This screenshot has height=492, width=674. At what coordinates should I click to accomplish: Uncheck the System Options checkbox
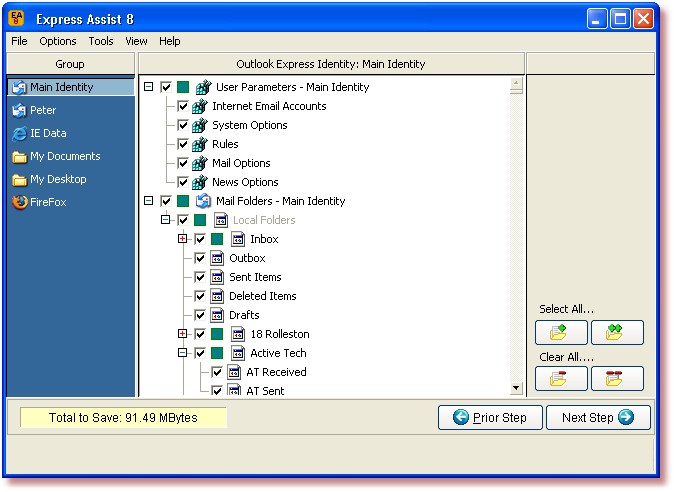183,125
